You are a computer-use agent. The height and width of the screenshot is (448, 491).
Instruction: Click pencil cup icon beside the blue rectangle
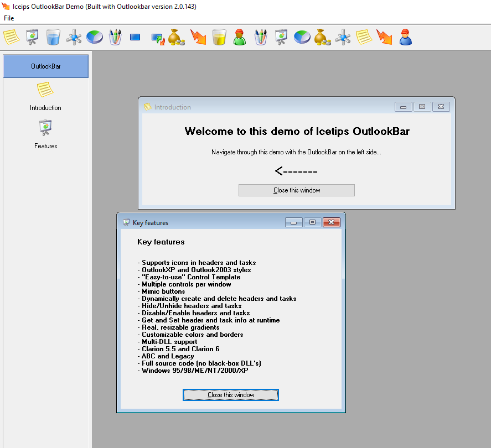pyautogui.click(x=115, y=37)
